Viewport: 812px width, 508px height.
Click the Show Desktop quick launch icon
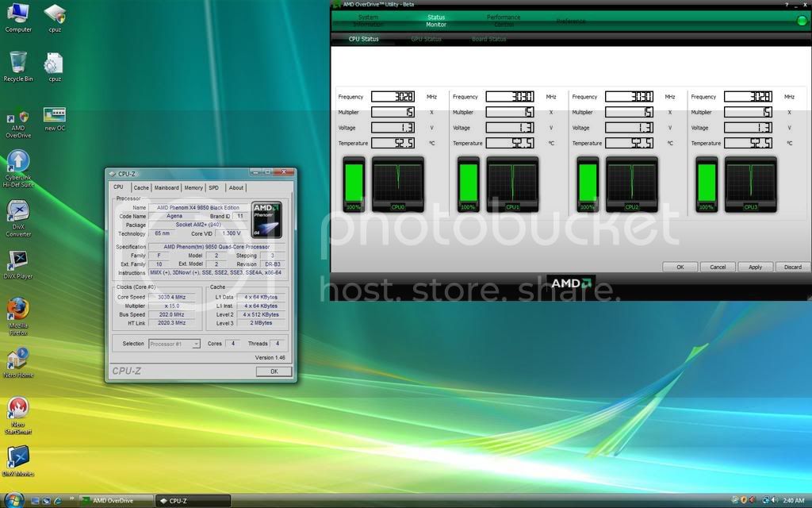(x=35, y=501)
